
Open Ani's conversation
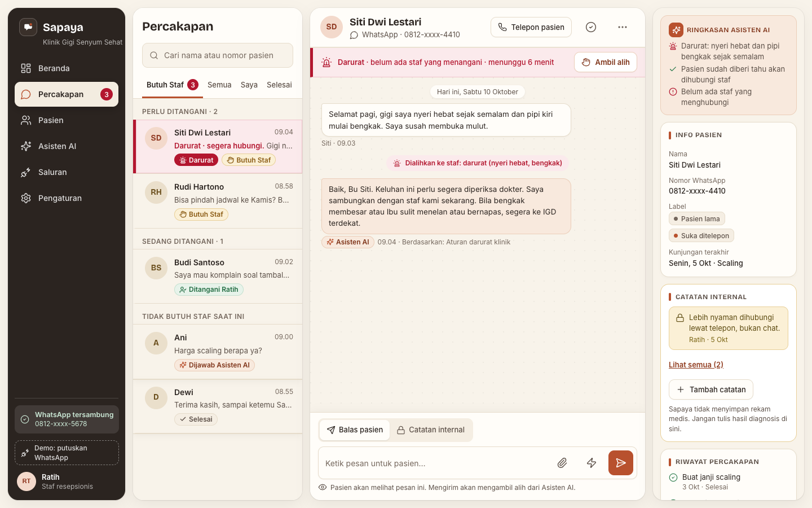218,351
